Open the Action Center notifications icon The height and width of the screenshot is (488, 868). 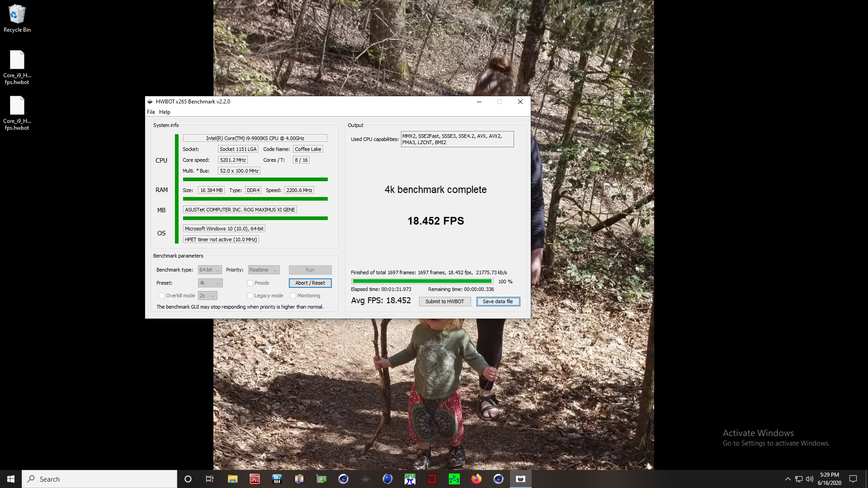(x=853, y=479)
